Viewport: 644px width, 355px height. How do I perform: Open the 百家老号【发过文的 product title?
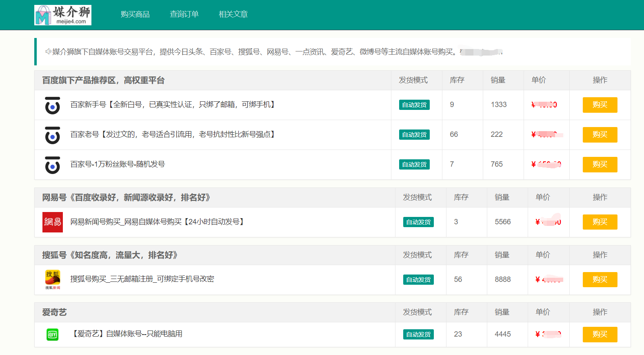click(x=173, y=134)
